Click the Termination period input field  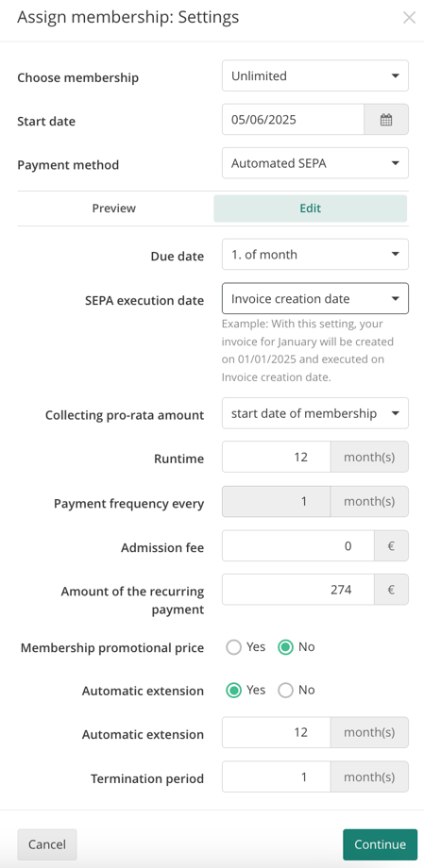coord(277,776)
